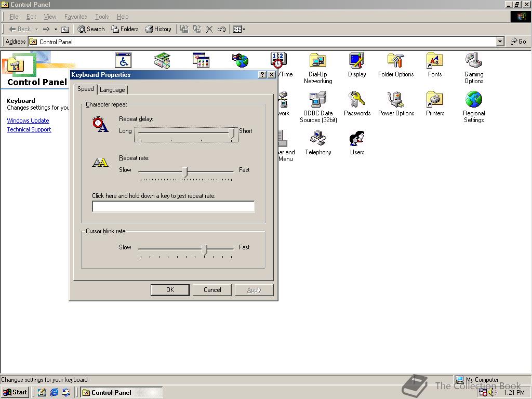Open the Back history dropdown arrow
The image size is (532, 399).
coord(37,30)
